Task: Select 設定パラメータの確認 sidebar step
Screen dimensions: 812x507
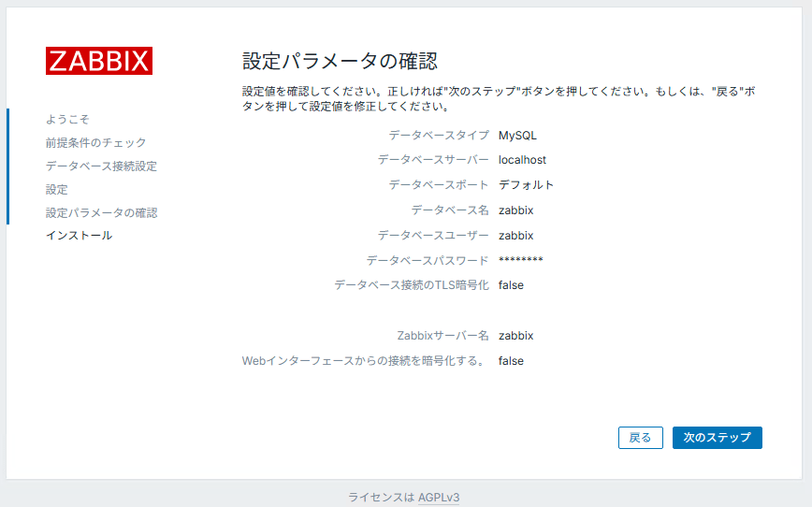Action: pyautogui.click(x=101, y=213)
